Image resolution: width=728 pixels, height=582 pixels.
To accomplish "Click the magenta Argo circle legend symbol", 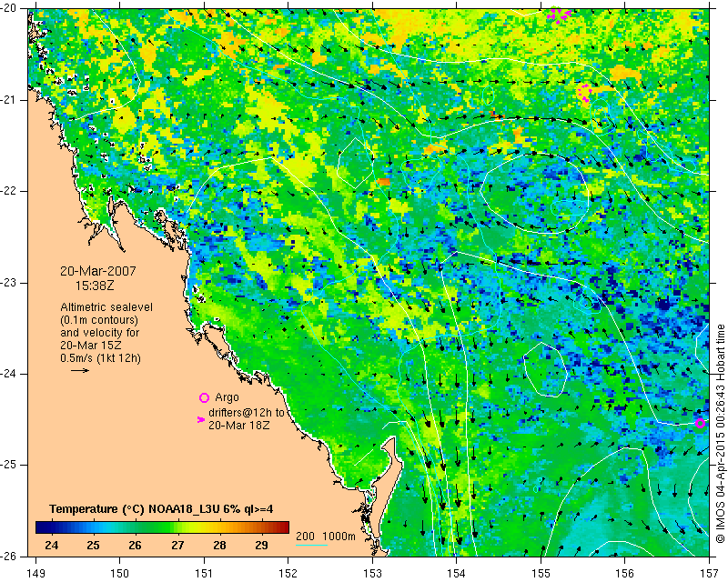I will tap(204, 397).
